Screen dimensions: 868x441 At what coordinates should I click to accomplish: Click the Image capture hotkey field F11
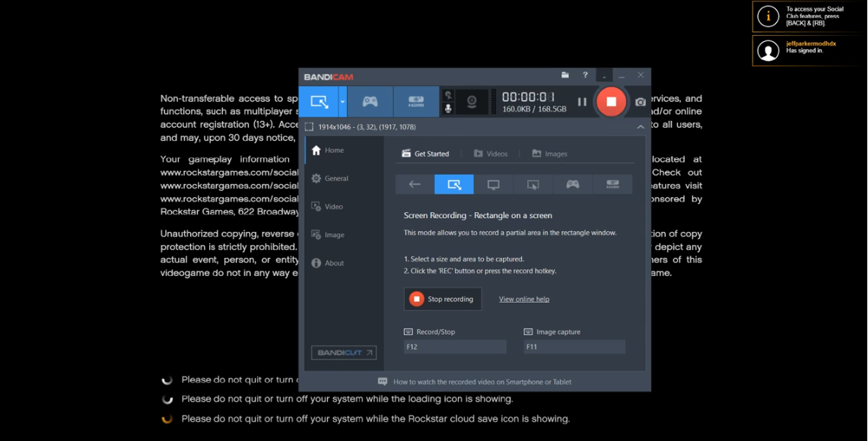(574, 347)
